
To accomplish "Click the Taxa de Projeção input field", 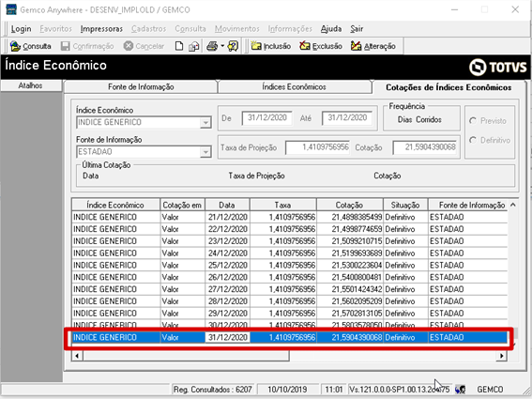I will (x=317, y=147).
